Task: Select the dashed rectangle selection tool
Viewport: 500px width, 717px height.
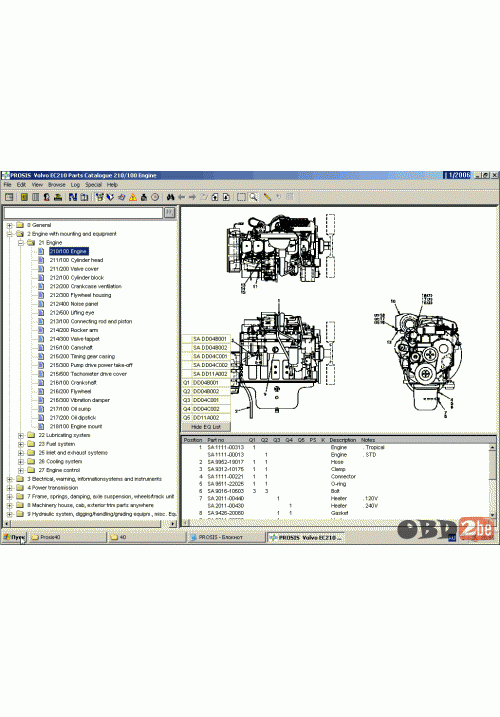Action: (x=241, y=197)
